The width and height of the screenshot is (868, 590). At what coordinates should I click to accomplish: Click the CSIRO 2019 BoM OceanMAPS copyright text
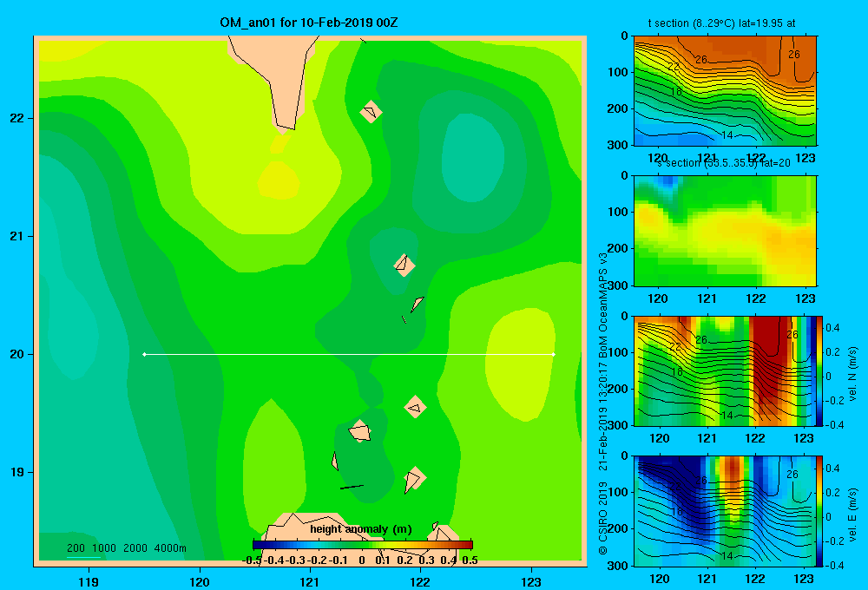(x=603, y=403)
